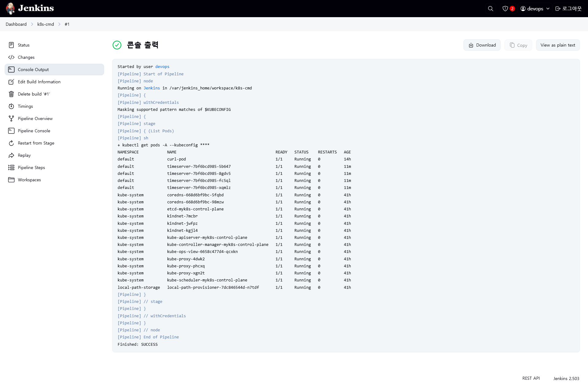Select Restart from Stage option
Screen dimensions: 588x388
coord(36,143)
